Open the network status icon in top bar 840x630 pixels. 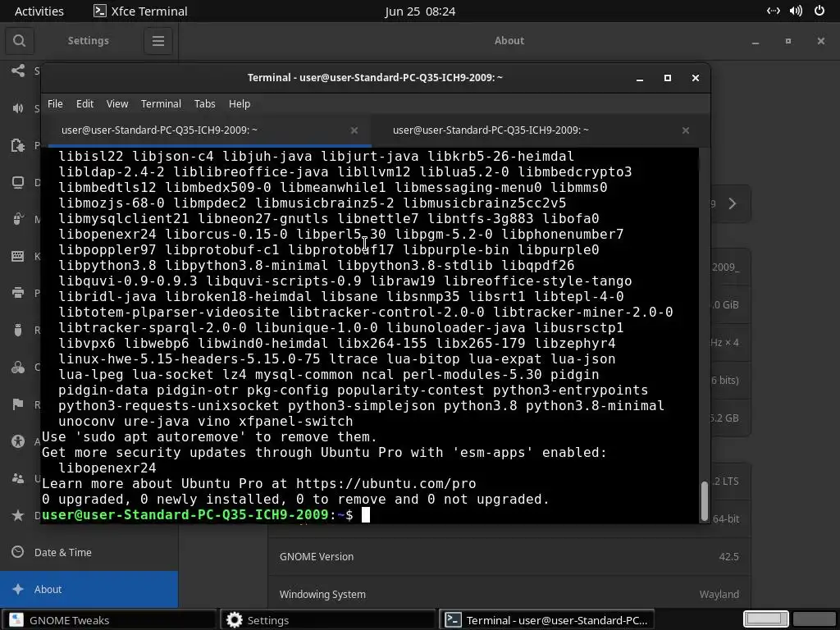pyautogui.click(x=773, y=11)
